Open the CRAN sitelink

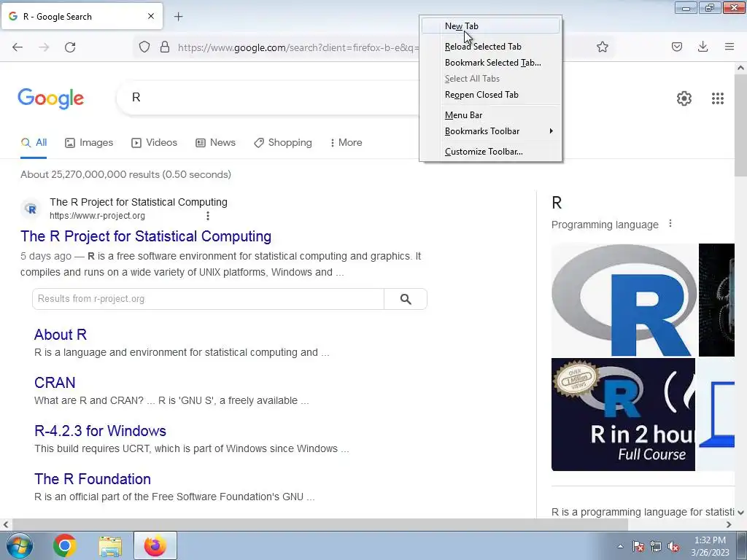coord(55,383)
